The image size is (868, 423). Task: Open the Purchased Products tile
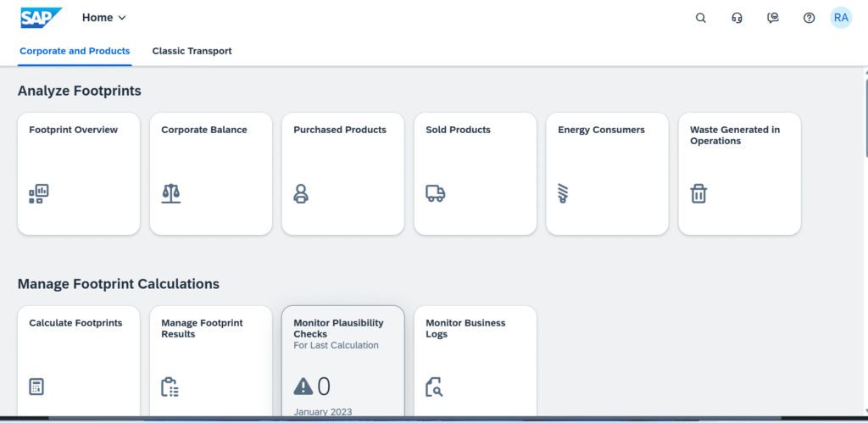tap(342, 173)
